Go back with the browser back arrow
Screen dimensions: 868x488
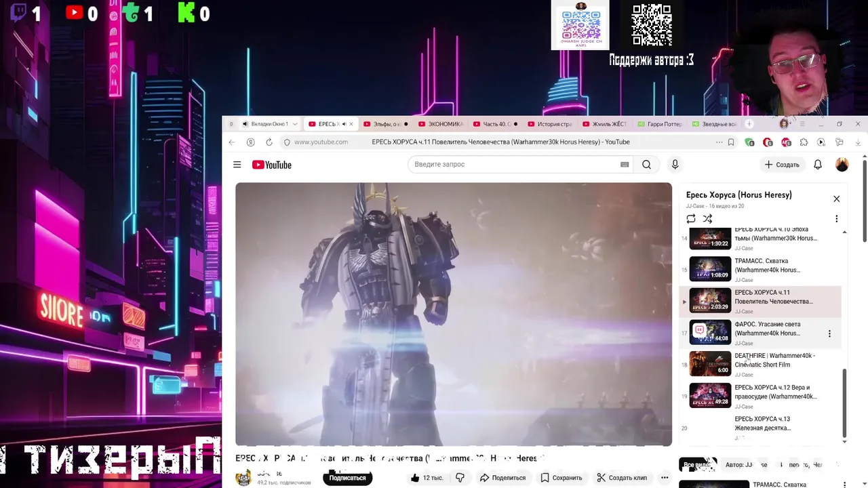pyautogui.click(x=232, y=142)
